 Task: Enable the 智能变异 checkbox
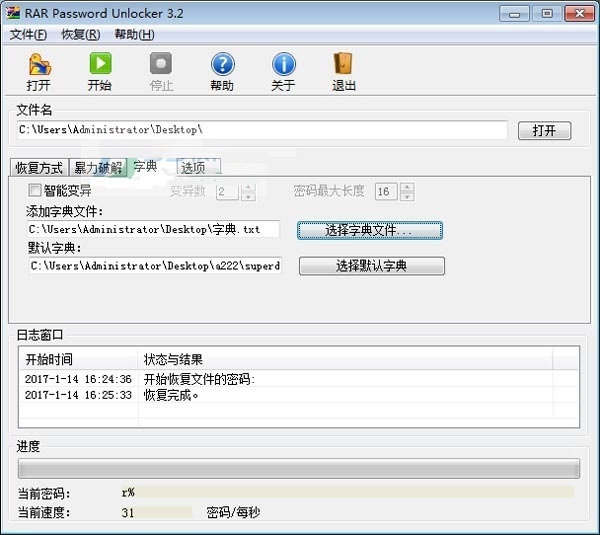[x=35, y=190]
